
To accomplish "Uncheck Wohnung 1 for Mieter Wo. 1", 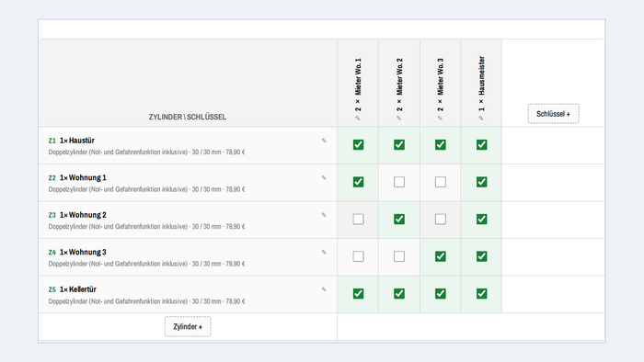I will pos(358,182).
